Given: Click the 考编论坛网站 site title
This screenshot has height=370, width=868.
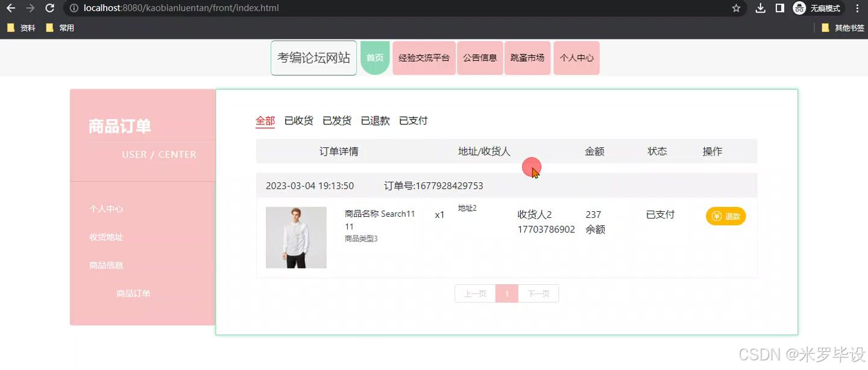Looking at the screenshot, I should tap(313, 58).
